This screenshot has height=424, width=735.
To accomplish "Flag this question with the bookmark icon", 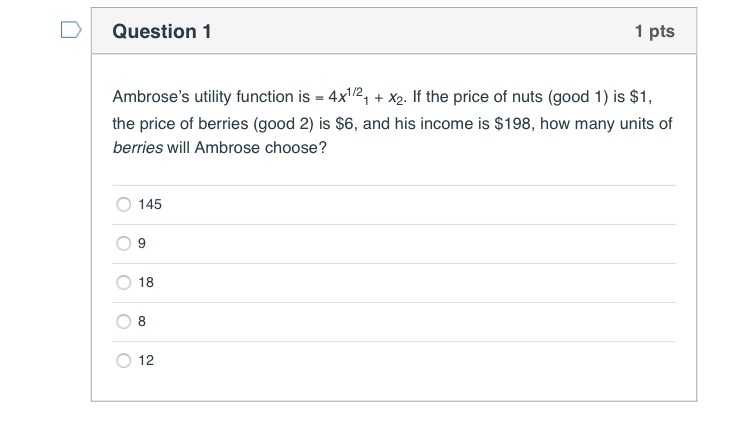I will [x=69, y=32].
